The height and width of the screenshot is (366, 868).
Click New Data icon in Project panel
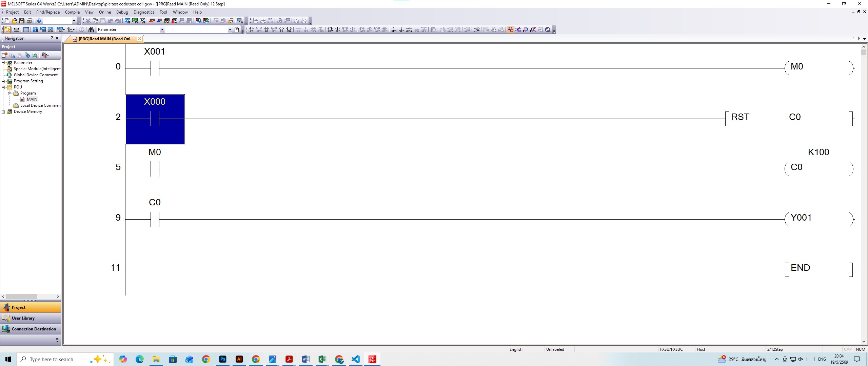tap(5, 55)
